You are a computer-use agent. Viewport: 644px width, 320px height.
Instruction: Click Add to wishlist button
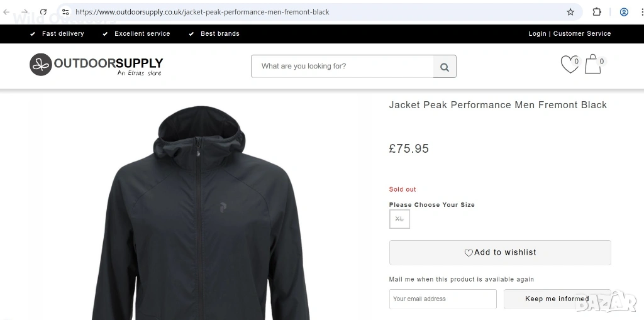click(x=500, y=253)
